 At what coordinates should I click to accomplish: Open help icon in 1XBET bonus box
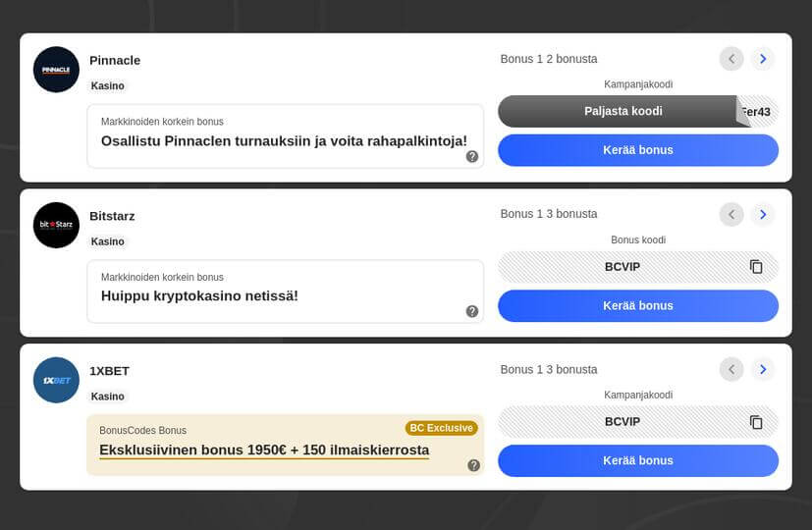[x=474, y=465]
